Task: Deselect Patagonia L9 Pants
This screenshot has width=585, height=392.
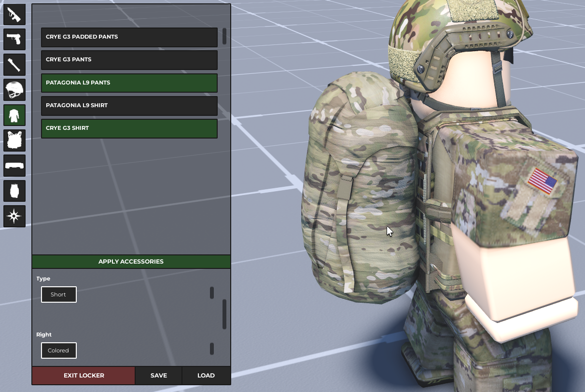Action: coord(129,83)
